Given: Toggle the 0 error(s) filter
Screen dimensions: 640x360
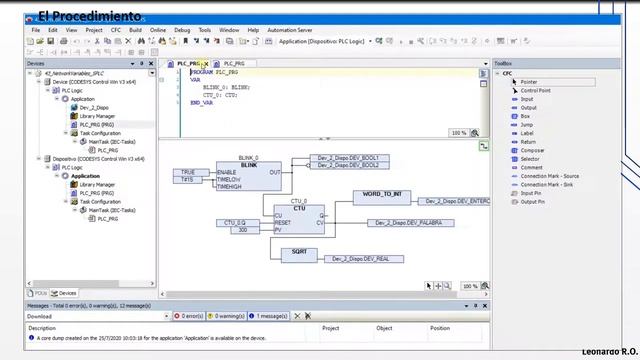Looking at the screenshot, I should (x=189, y=316).
